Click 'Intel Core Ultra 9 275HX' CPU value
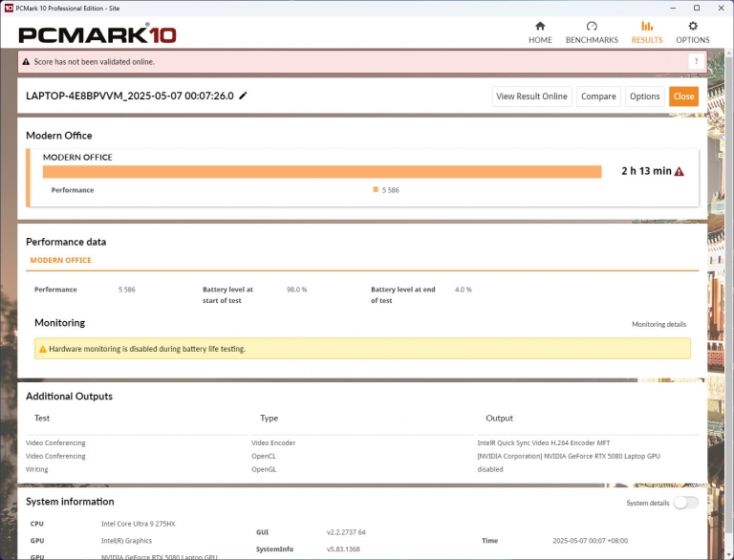The width and height of the screenshot is (734, 560). (x=138, y=524)
